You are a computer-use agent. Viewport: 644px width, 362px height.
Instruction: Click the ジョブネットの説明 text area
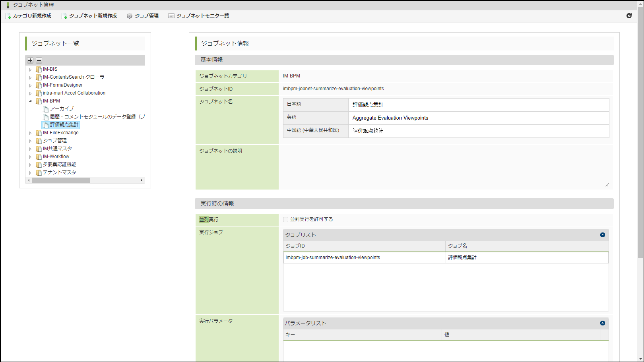point(445,167)
